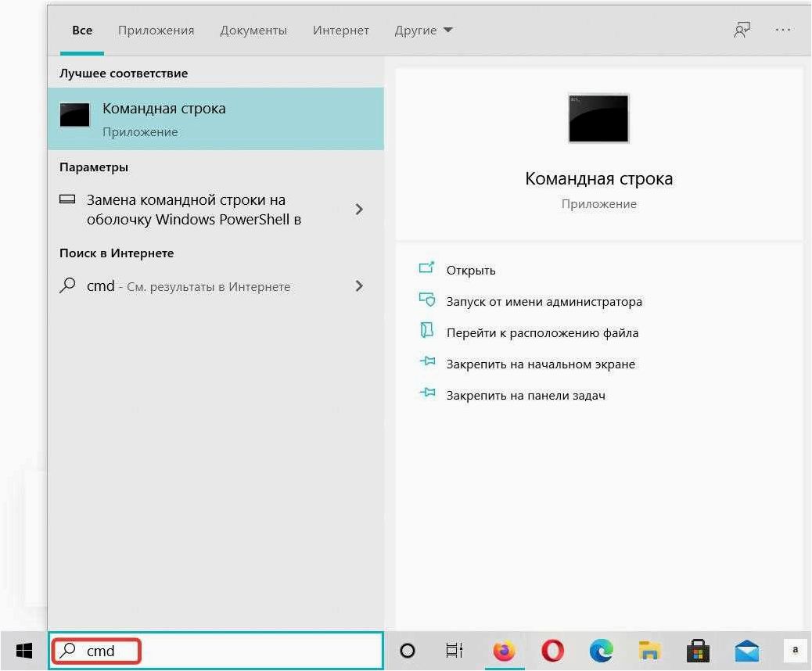Screen dimensions: 812x671
Task: Click Закрепить на панели задач
Action: (x=526, y=396)
